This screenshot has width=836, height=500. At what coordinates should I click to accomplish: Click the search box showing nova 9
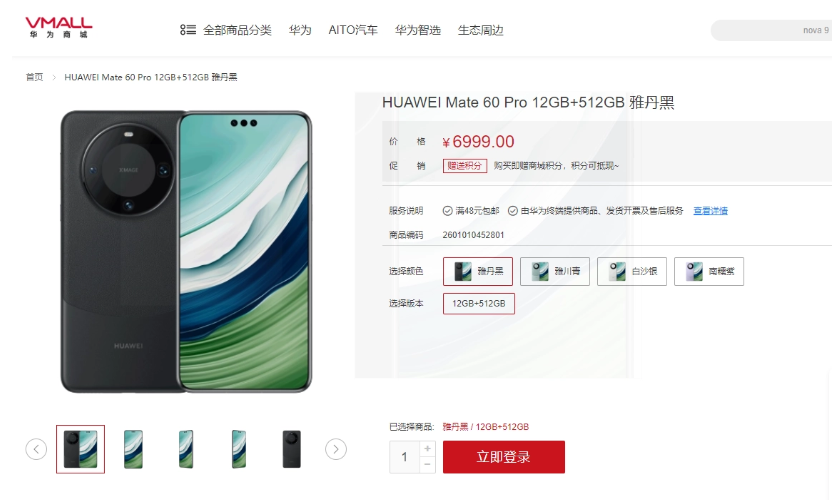[x=771, y=30]
